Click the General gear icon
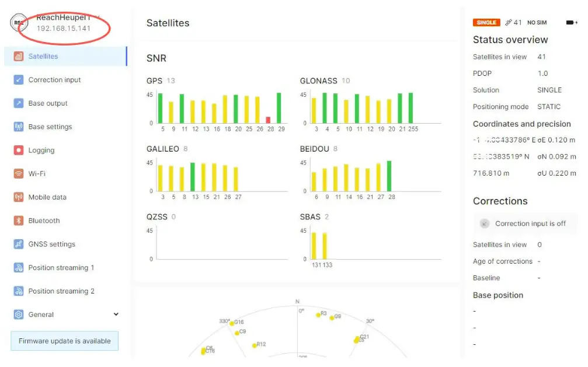The height and width of the screenshot is (367, 588). pyautogui.click(x=18, y=314)
